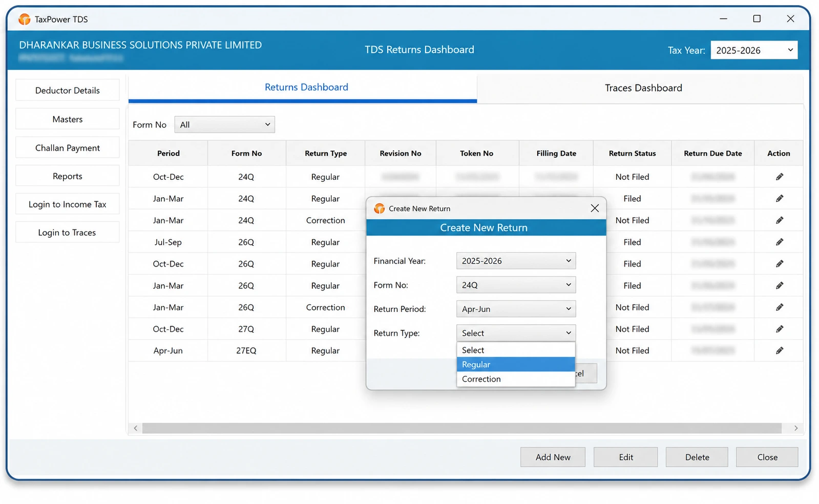Open the Tax Year dropdown

tap(754, 50)
